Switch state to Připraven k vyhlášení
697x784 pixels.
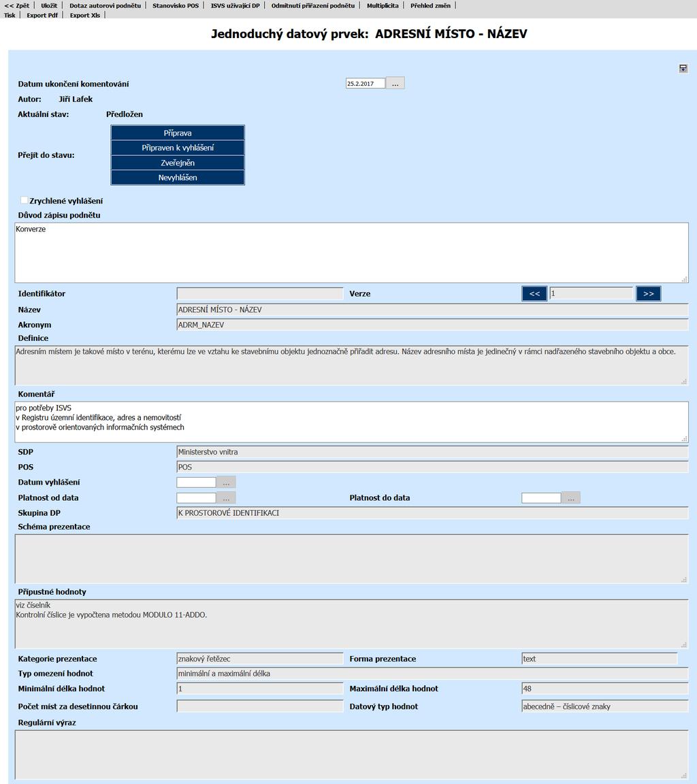[178, 148]
